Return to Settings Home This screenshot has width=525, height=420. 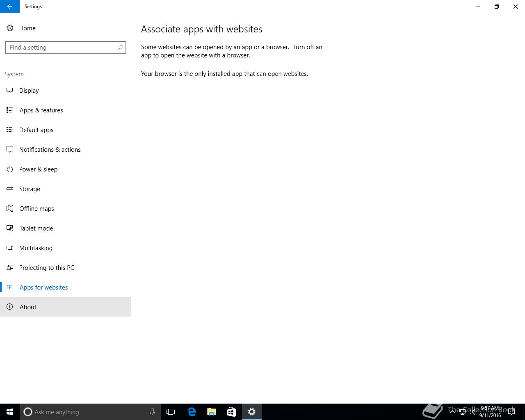coord(66,28)
